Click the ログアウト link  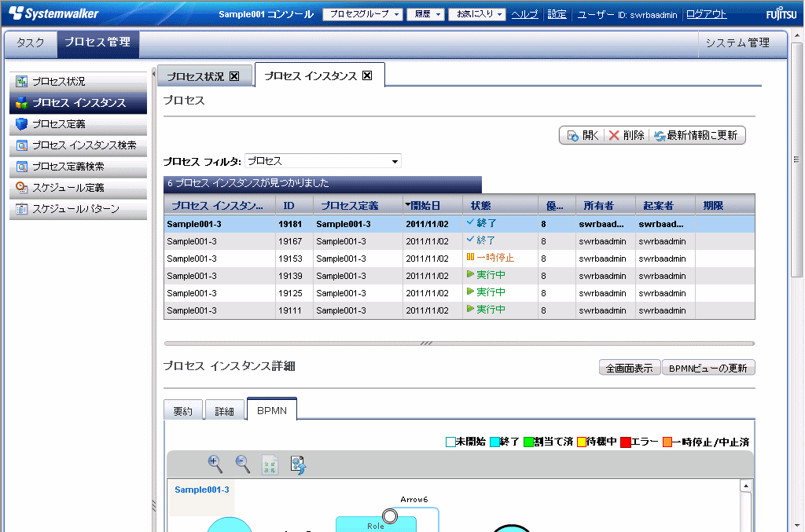pos(706,14)
